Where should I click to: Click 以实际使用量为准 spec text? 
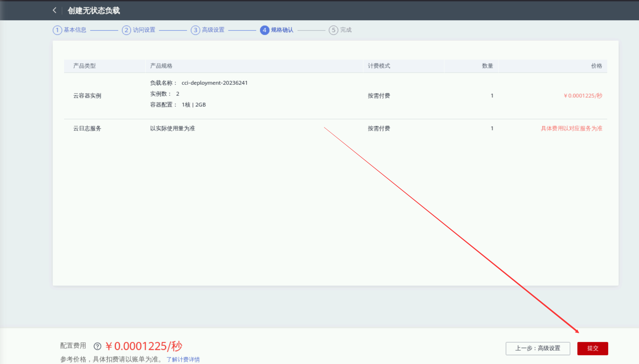173,129
